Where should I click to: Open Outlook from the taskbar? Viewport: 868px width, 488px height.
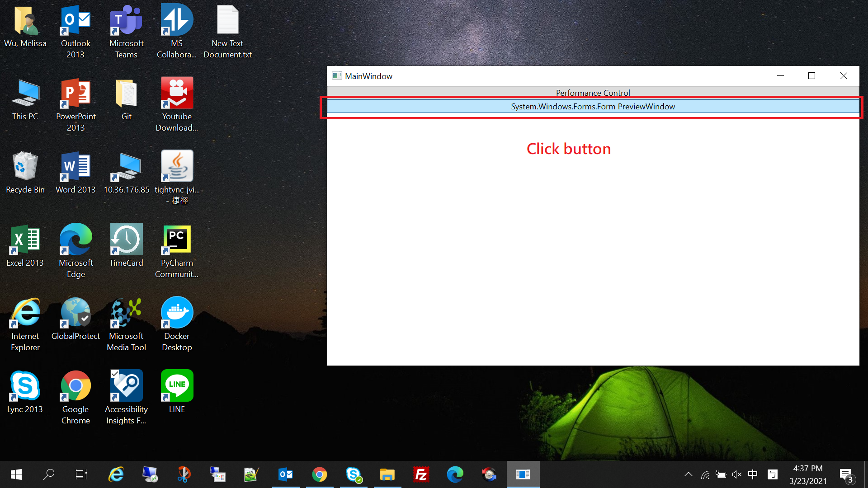(x=286, y=474)
